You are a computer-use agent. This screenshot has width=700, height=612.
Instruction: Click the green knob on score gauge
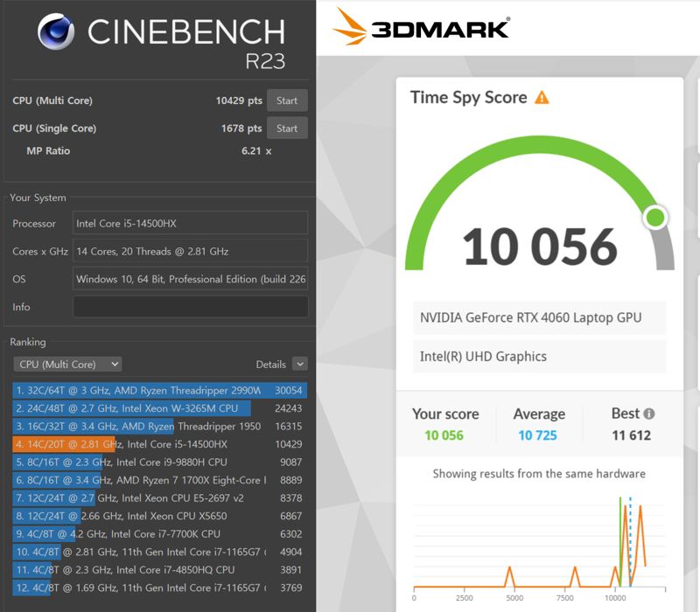pos(655,217)
